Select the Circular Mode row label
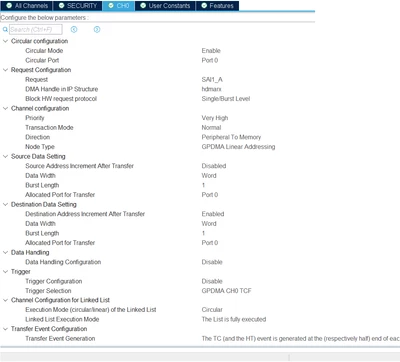400x362 pixels. [x=44, y=51]
